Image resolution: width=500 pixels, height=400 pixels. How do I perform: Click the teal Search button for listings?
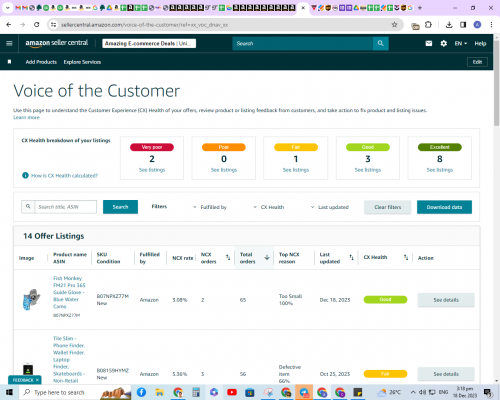pyautogui.click(x=120, y=207)
